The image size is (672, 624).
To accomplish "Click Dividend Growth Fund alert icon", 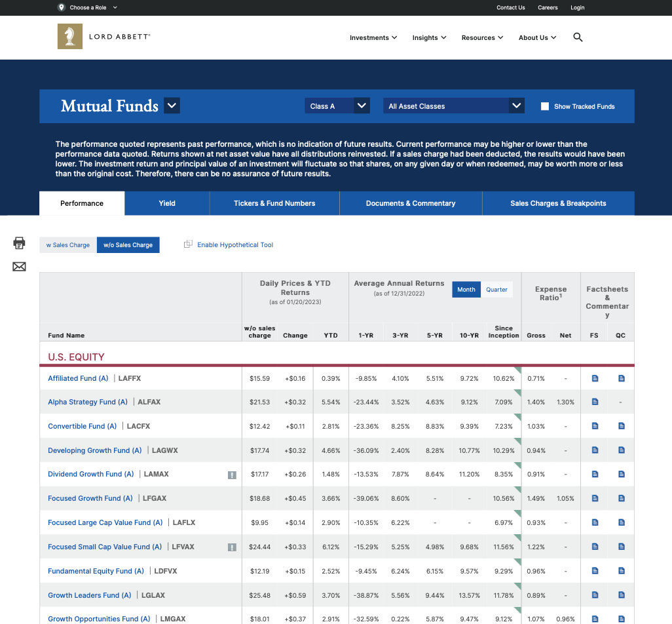I will [232, 475].
